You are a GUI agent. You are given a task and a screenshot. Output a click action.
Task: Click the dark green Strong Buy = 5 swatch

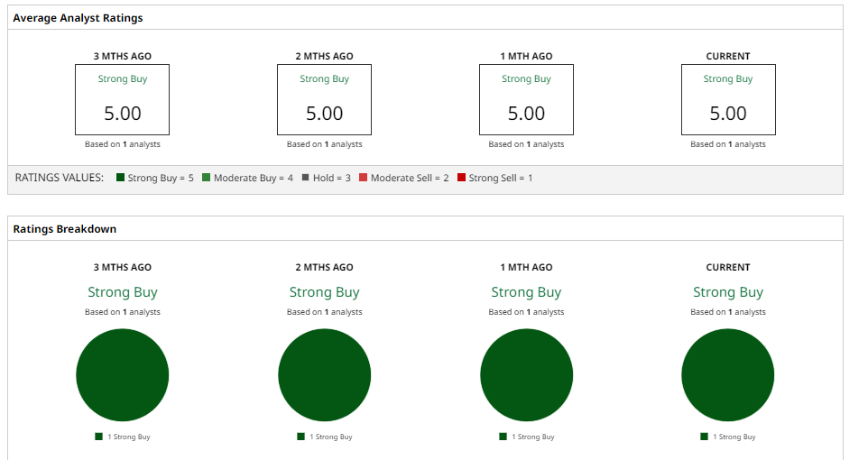[120, 178]
